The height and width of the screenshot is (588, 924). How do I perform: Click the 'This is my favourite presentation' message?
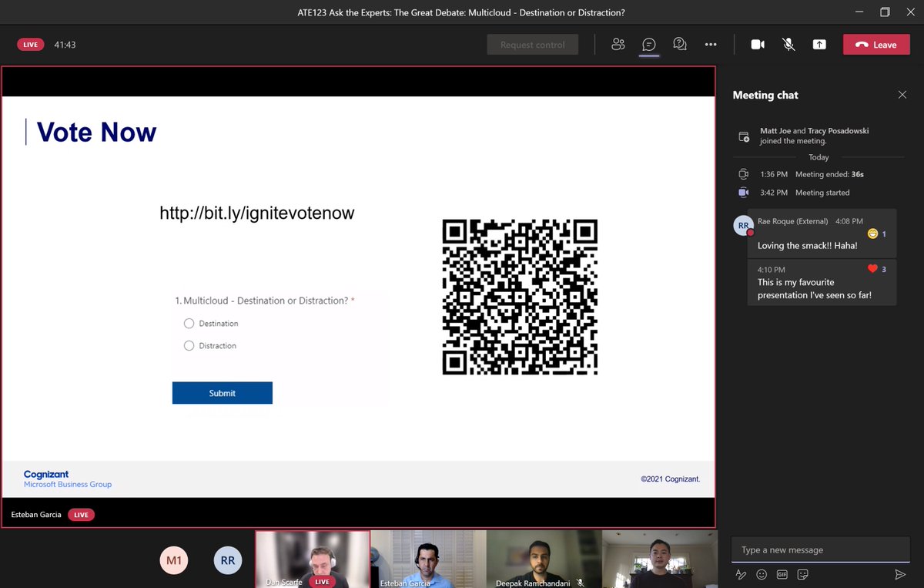coord(822,282)
